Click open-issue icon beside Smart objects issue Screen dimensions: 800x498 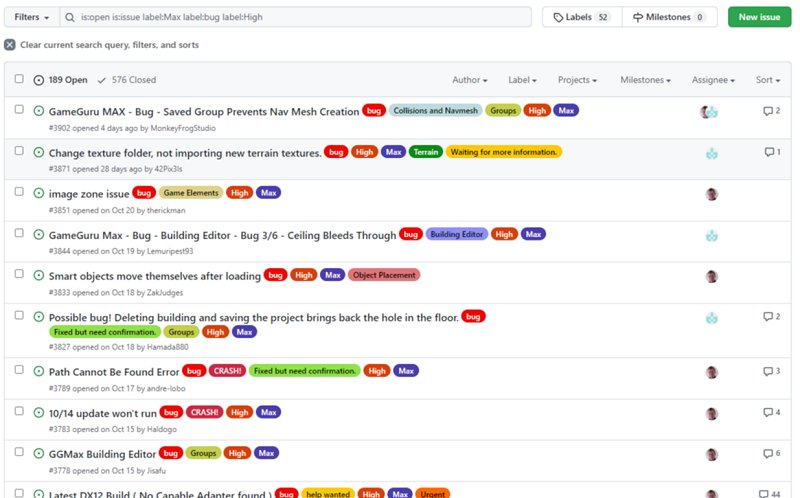point(39,276)
